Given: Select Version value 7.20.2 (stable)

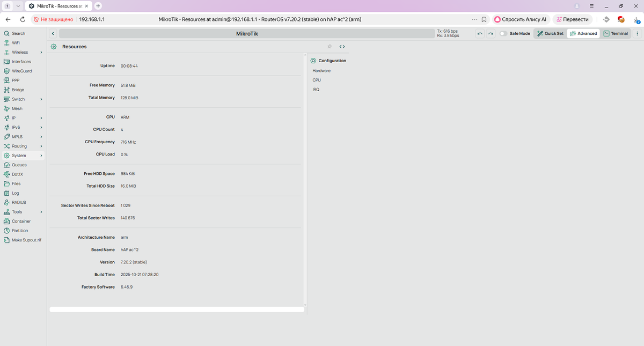Looking at the screenshot, I should point(134,262).
